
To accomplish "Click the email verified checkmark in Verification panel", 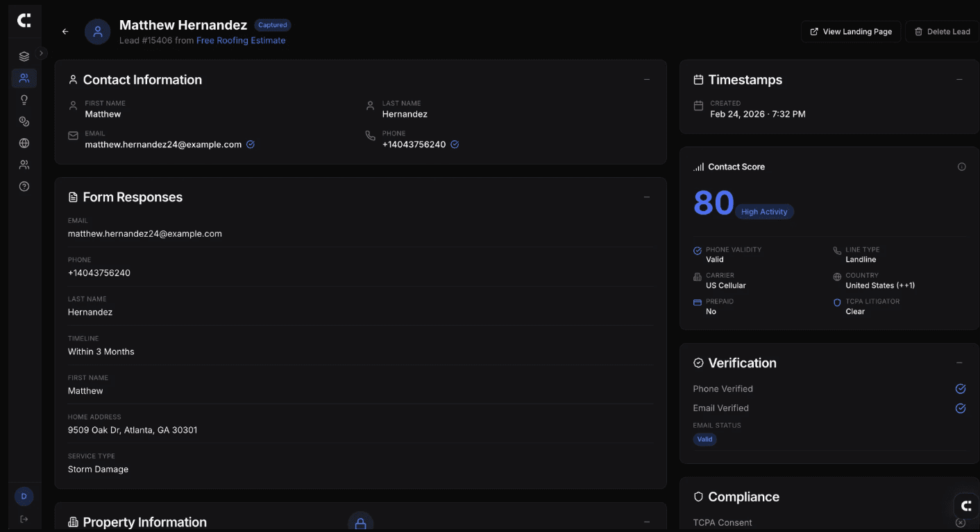I will click(960, 408).
